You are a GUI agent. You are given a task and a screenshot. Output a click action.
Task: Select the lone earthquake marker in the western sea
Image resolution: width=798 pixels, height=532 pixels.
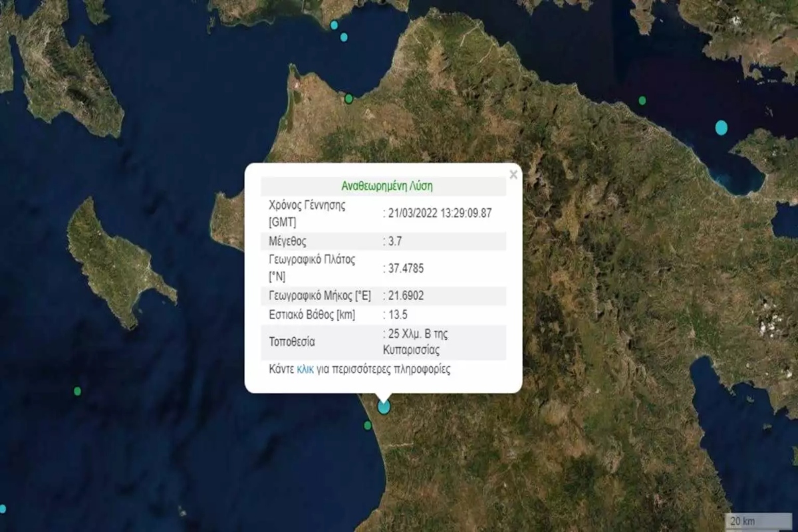coord(78,392)
